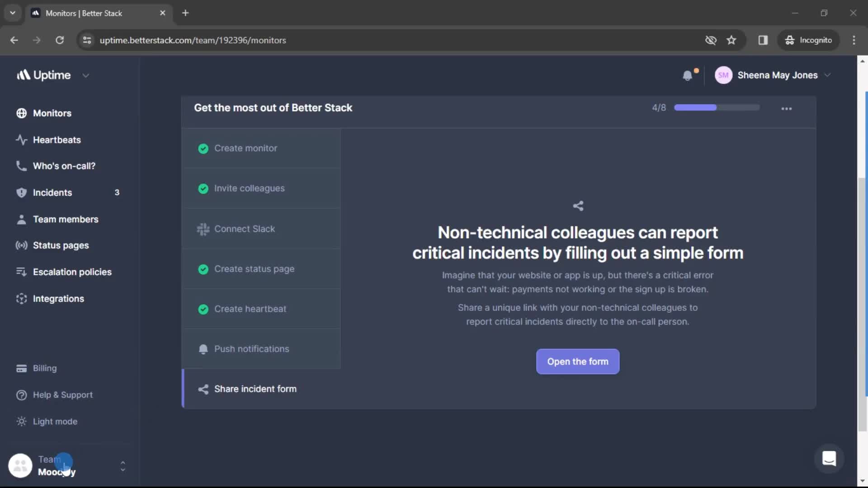
Task: Click the Heartbeats pulse icon
Action: point(21,140)
